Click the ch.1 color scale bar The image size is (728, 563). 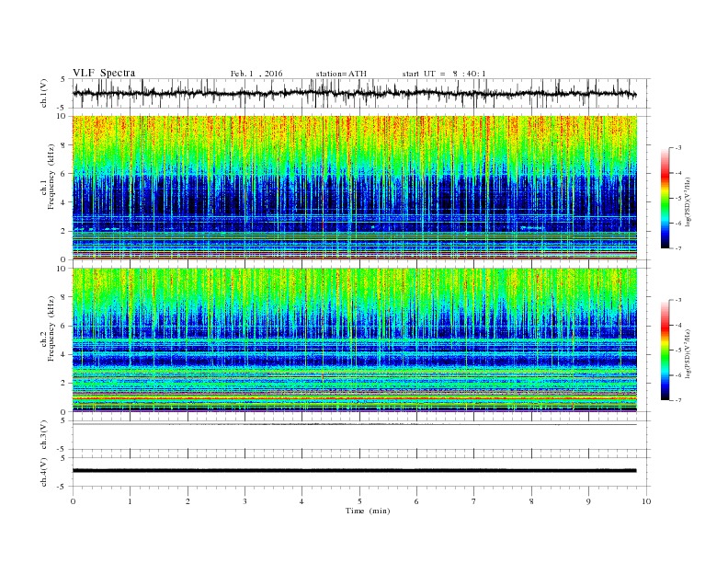[665, 198]
